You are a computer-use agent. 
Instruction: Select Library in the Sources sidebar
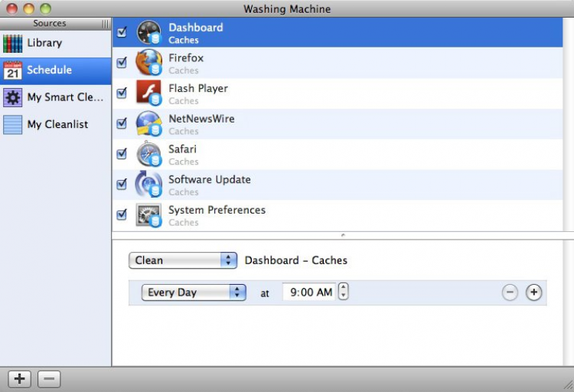[x=56, y=43]
